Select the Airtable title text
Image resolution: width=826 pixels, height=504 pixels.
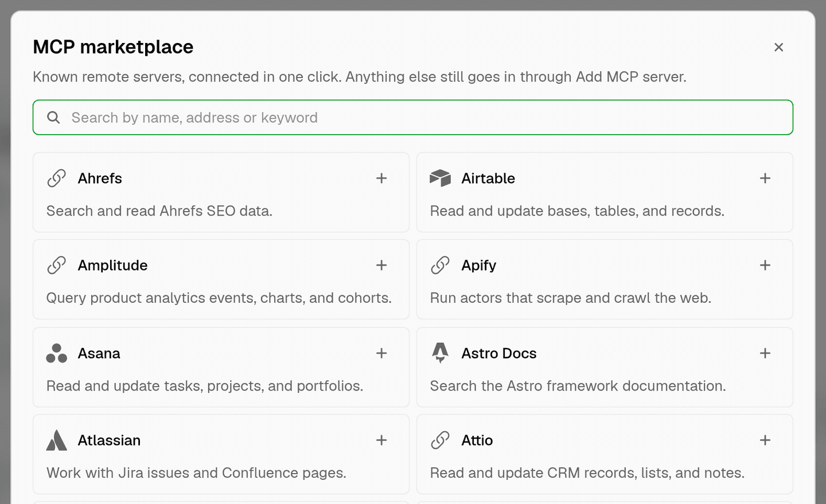point(488,178)
